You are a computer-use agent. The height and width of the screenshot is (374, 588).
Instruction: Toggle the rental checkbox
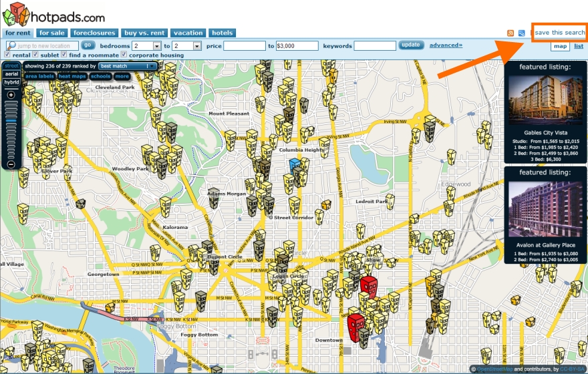point(7,54)
